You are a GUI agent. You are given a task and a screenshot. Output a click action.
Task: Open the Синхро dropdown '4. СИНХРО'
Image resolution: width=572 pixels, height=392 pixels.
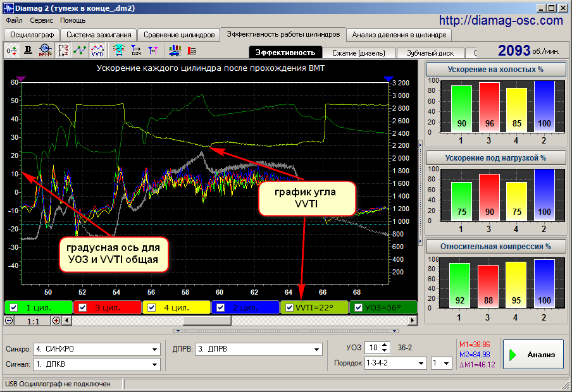coord(97,349)
